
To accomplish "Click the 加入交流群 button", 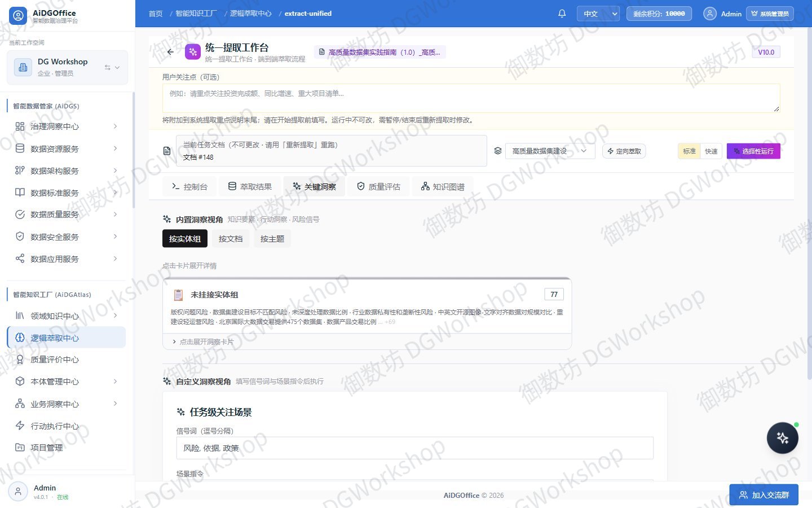I will pos(764,495).
